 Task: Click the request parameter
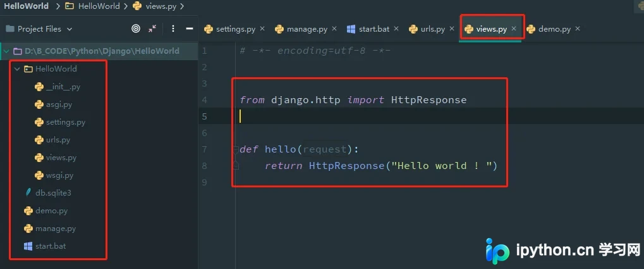tap(325, 149)
